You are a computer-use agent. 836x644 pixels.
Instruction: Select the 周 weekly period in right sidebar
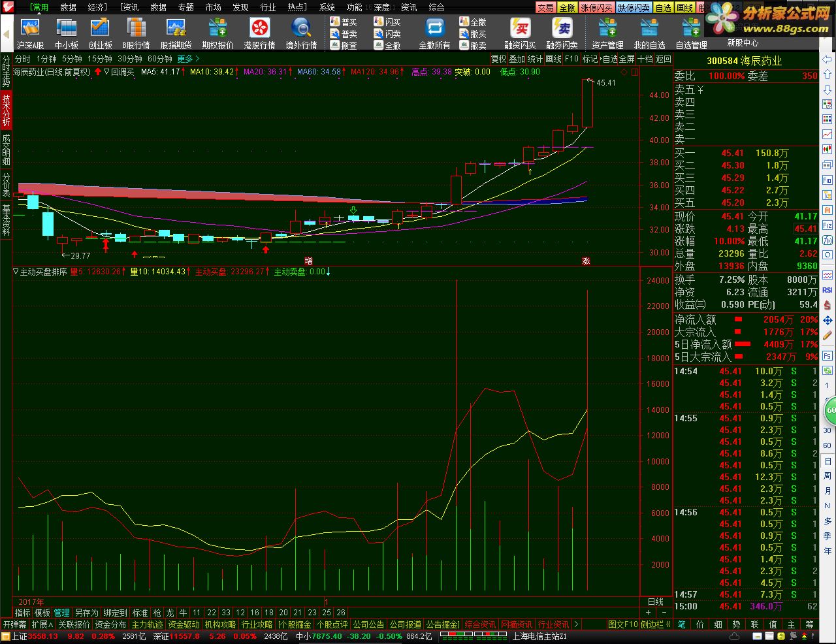pyautogui.click(x=828, y=476)
